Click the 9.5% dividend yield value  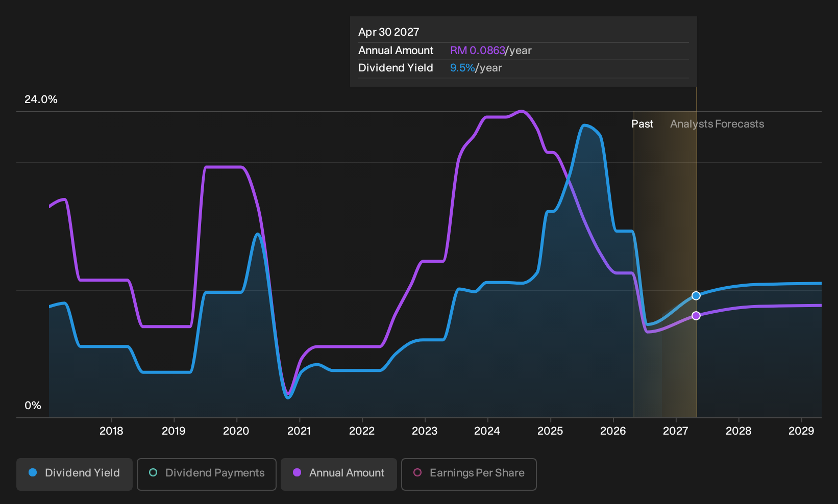(462, 68)
